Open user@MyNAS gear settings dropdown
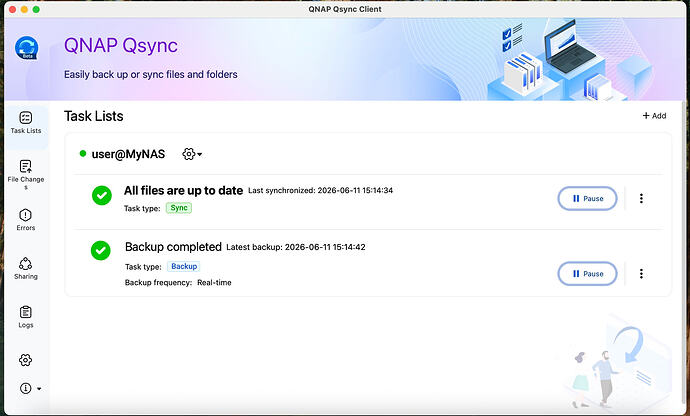Image resolution: width=690 pixels, height=416 pixels. [x=192, y=154]
